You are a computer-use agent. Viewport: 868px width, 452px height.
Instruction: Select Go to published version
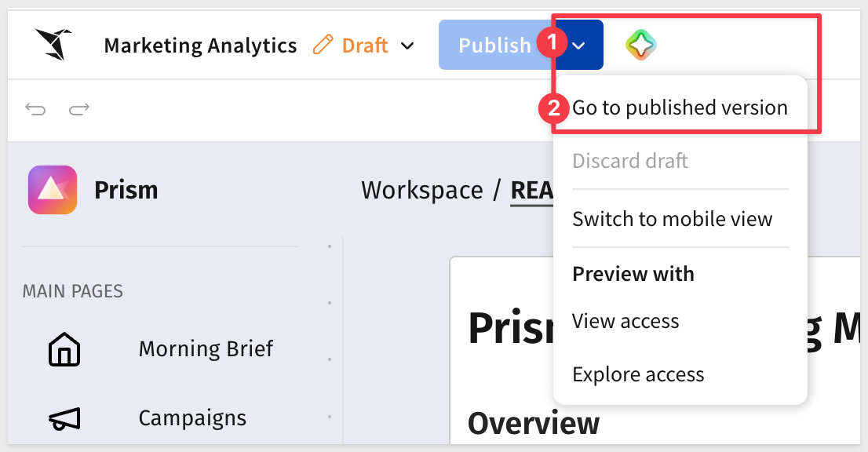[680, 108]
